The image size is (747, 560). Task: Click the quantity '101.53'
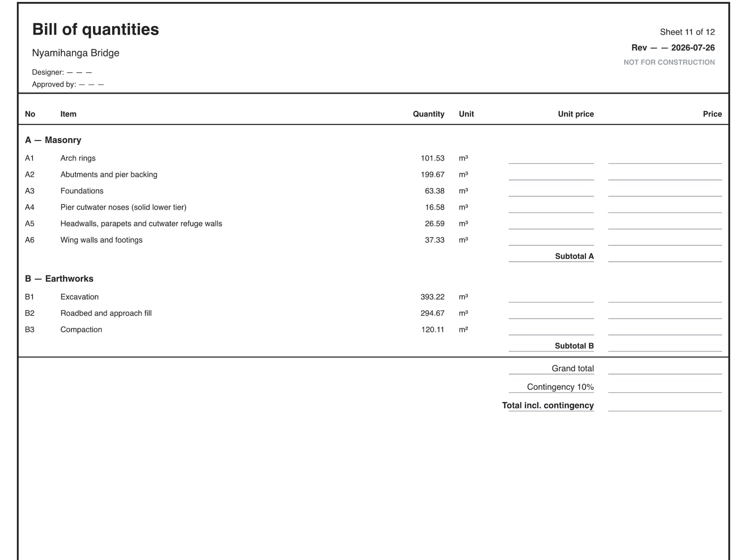(x=432, y=158)
